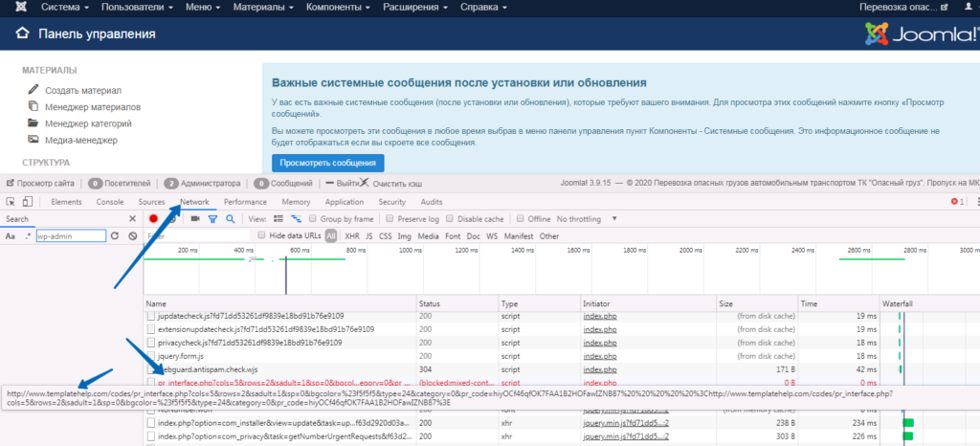
Task: Select the All request type filter
Action: (330, 236)
